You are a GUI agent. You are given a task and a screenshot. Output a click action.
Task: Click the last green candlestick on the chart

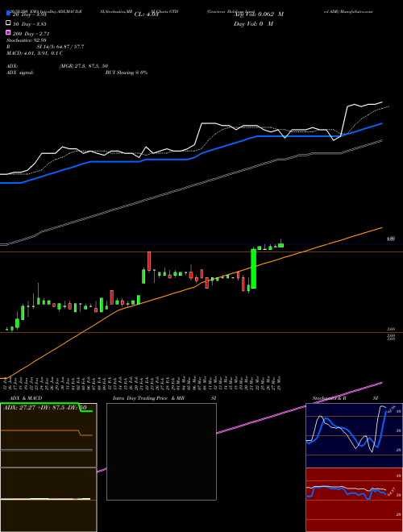(x=280, y=245)
